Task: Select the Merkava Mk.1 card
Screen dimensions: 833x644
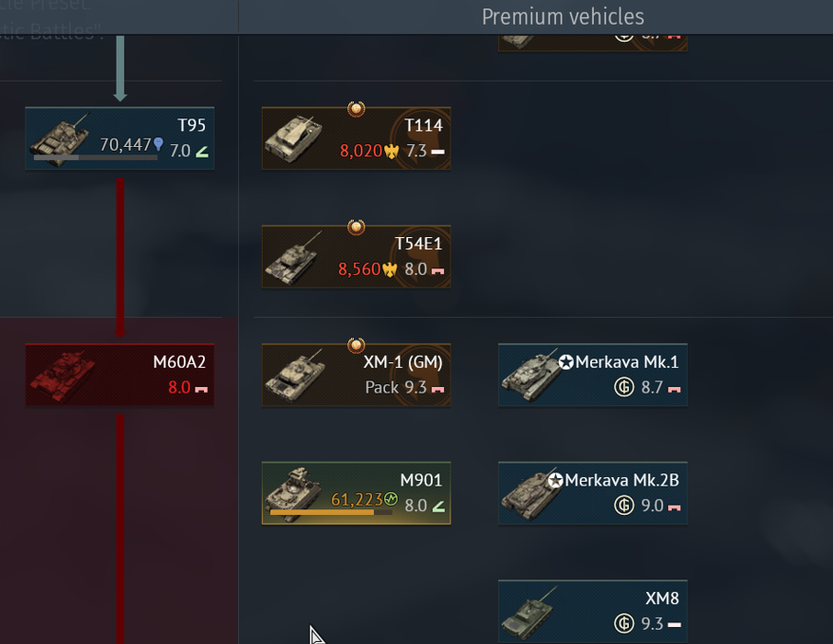Action: tap(593, 376)
